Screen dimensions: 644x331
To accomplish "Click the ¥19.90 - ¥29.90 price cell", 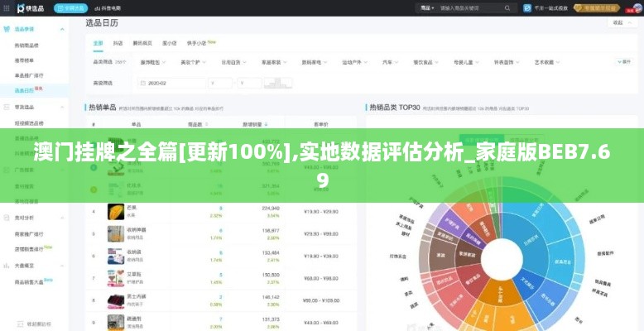I will [x=321, y=212].
